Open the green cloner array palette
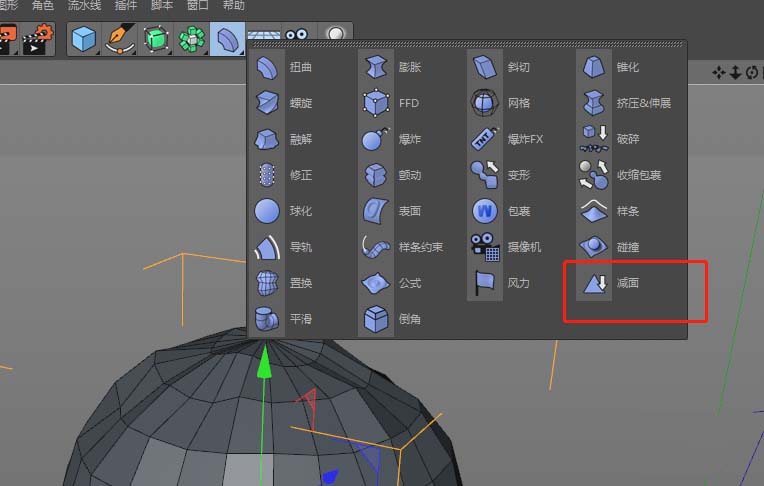The image size is (764, 486). pos(191,39)
